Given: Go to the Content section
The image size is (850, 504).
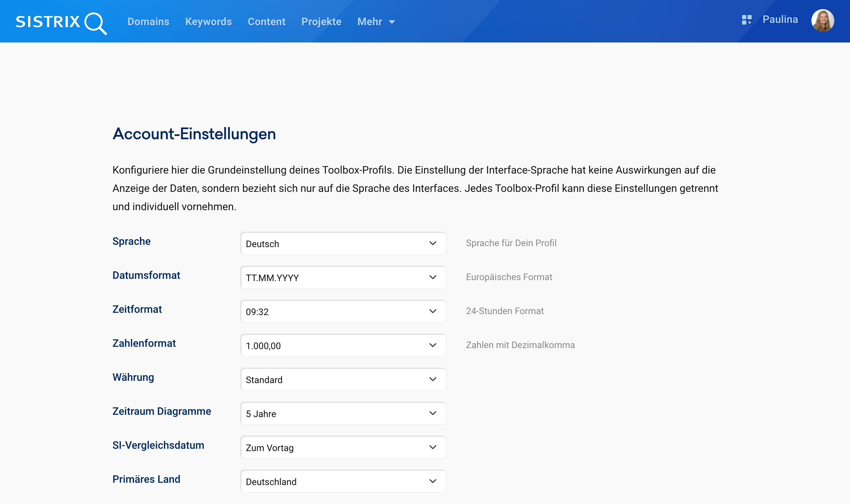Looking at the screenshot, I should point(266,22).
